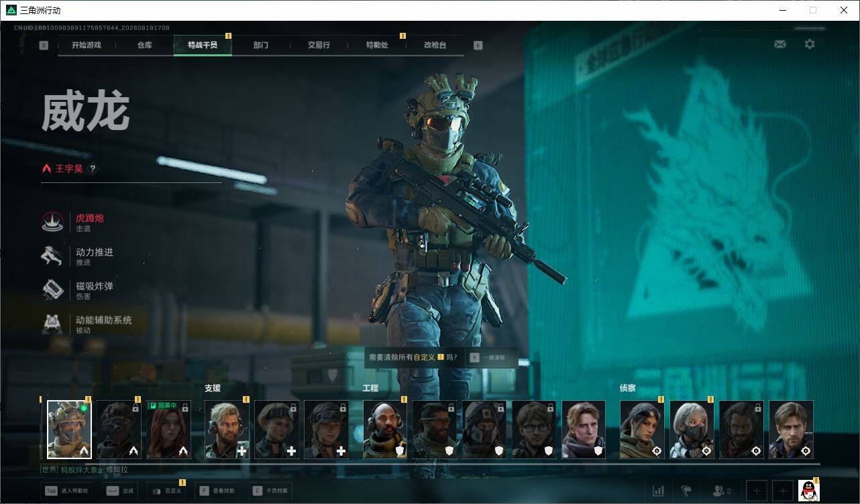Open the bar chart statistics icon
This screenshot has width=860, height=504.
click(x=659, y=491)
